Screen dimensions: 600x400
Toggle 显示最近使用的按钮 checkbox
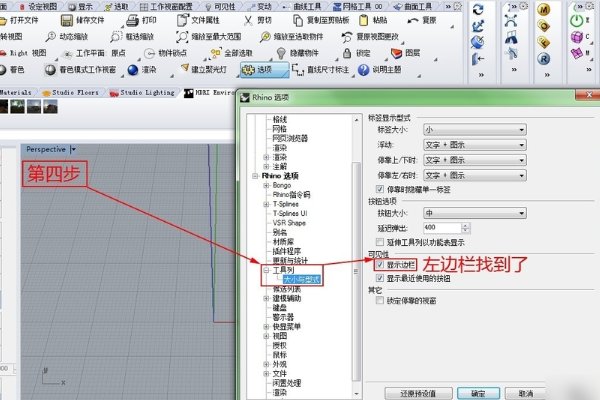click(x=380, y=278)
